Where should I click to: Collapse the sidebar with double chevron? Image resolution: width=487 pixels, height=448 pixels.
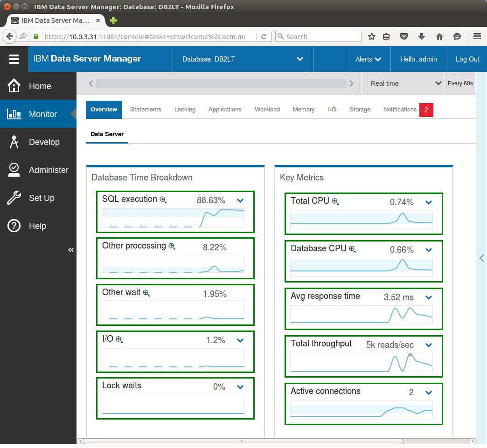[x=71, y=250]
